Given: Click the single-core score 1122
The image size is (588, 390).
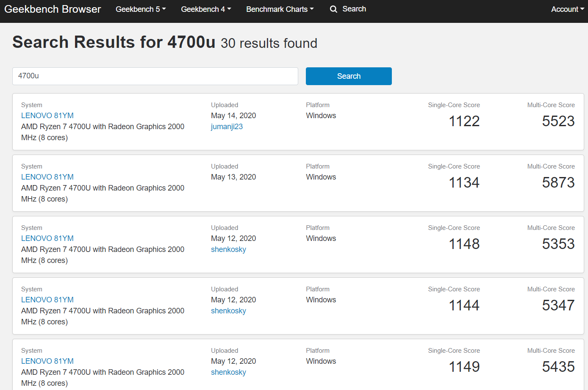Looking at the screenshot, I should pyautogui.click(x=464, y=122).
